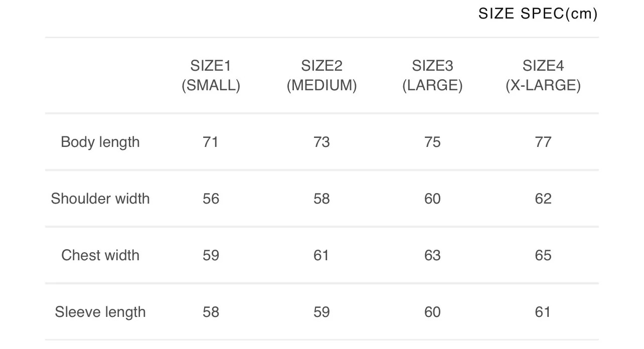The width and height of the screenshot is (644, 349).
Task: Click the SIZE SPEC(cm) heading
Action: (x=538, y=14)
